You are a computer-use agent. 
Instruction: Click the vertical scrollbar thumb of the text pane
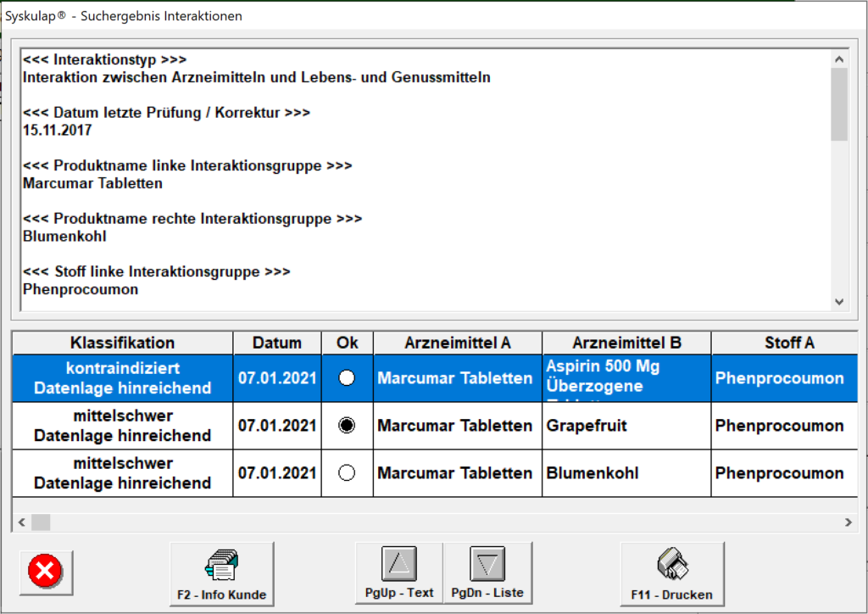click(x=839, y=104)
